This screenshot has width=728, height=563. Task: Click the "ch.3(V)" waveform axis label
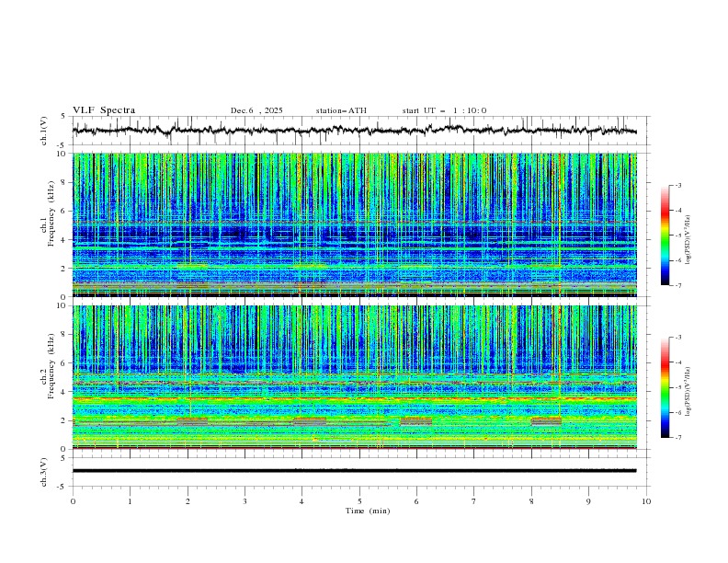pos(43,471)
